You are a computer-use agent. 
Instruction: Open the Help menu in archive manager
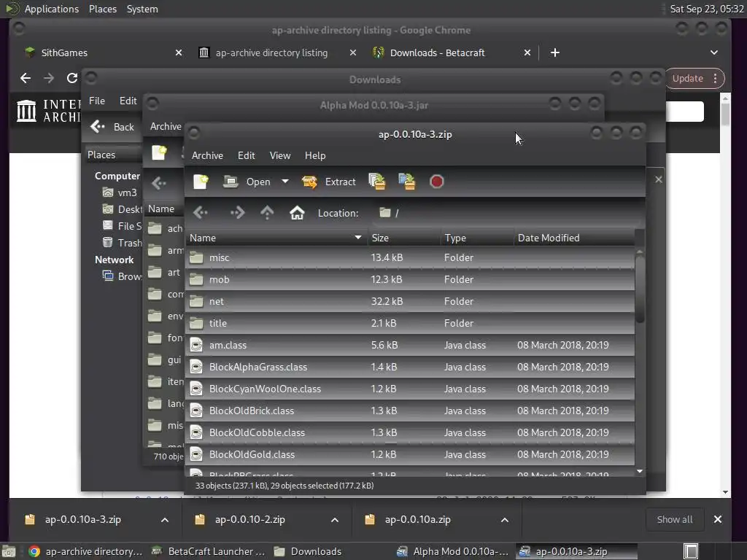tap(315, 155)
